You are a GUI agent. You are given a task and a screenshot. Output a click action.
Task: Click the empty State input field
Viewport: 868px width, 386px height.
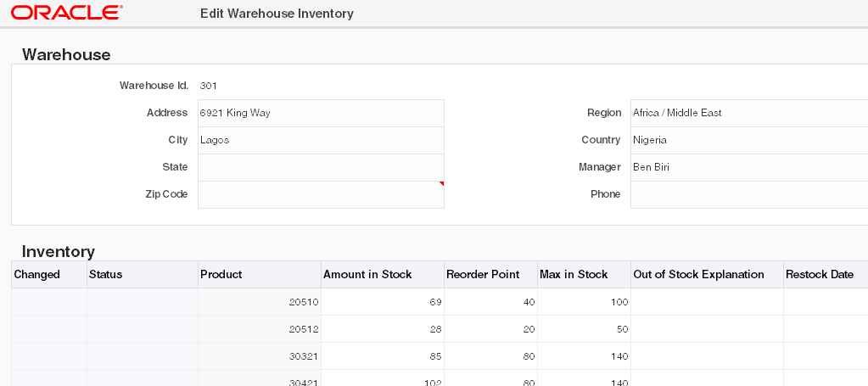[321, 167]
